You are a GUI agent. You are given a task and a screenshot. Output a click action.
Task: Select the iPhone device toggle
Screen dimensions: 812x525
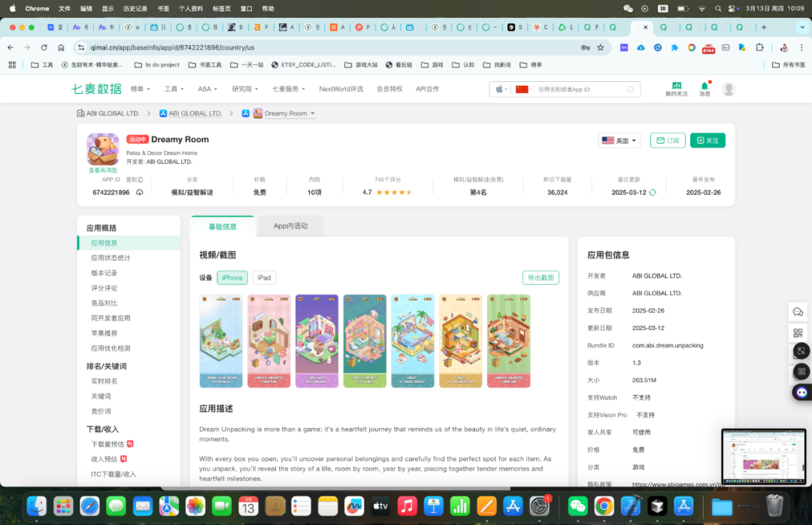coord(232,278)
